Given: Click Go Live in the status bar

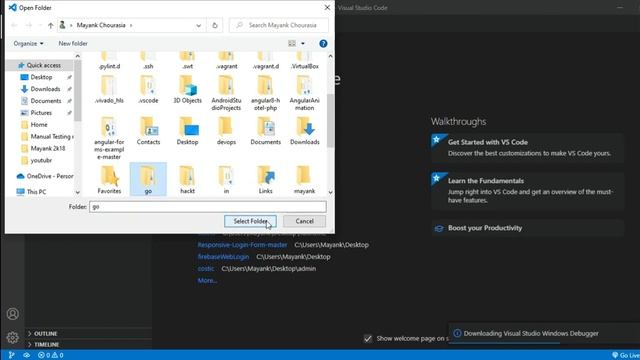Looking at the screenshot, I should 626,355.
